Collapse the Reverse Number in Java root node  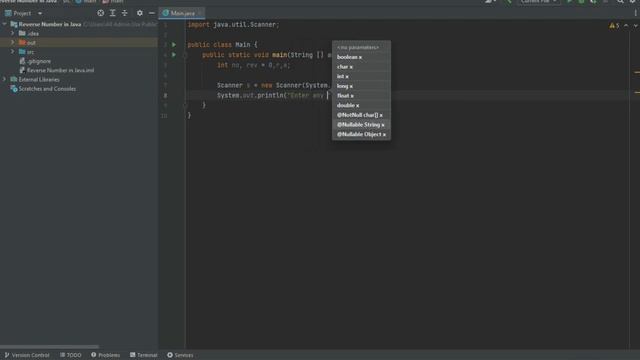coord(4,24)
